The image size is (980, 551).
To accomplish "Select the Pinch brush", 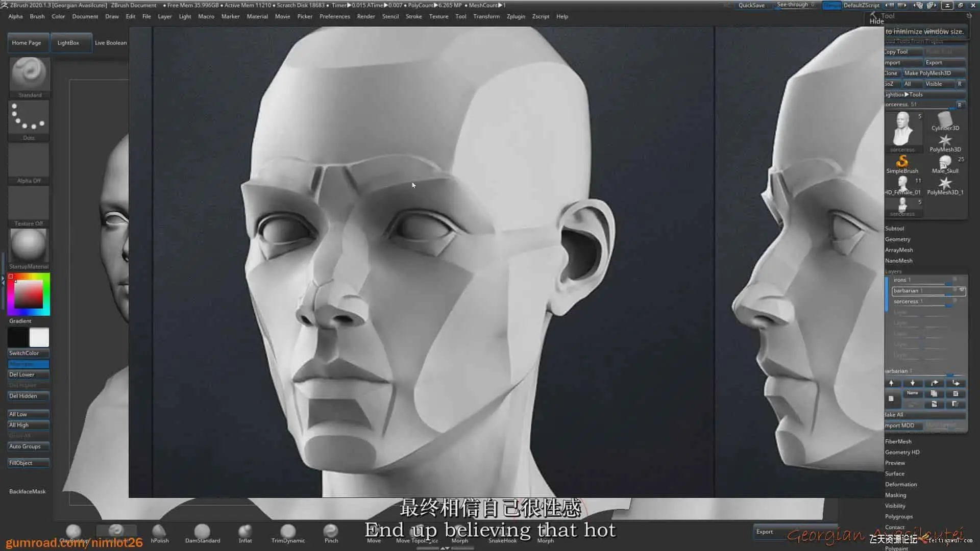I will pyautogui.click(x=331, y=532).
